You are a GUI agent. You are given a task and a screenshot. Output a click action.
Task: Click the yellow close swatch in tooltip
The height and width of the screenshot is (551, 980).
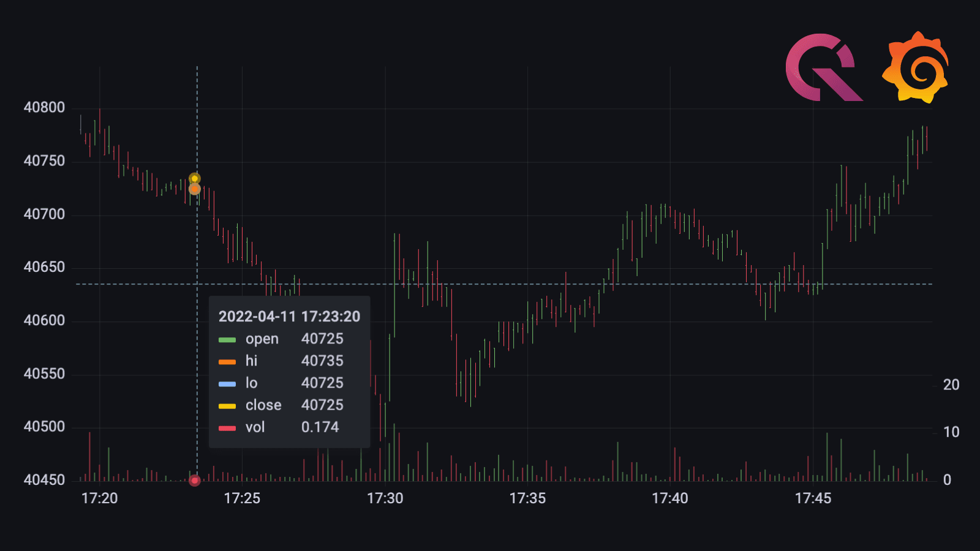[x=227, y=406]
